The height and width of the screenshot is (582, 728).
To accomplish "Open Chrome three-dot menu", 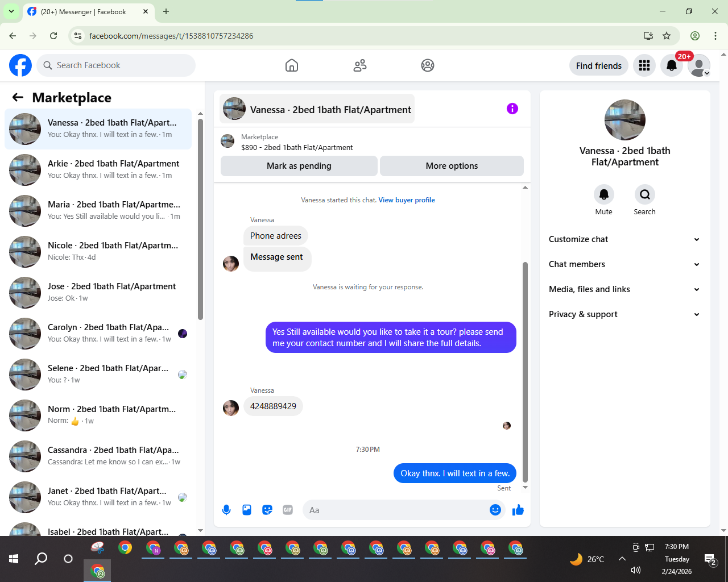I will (715, 36).
